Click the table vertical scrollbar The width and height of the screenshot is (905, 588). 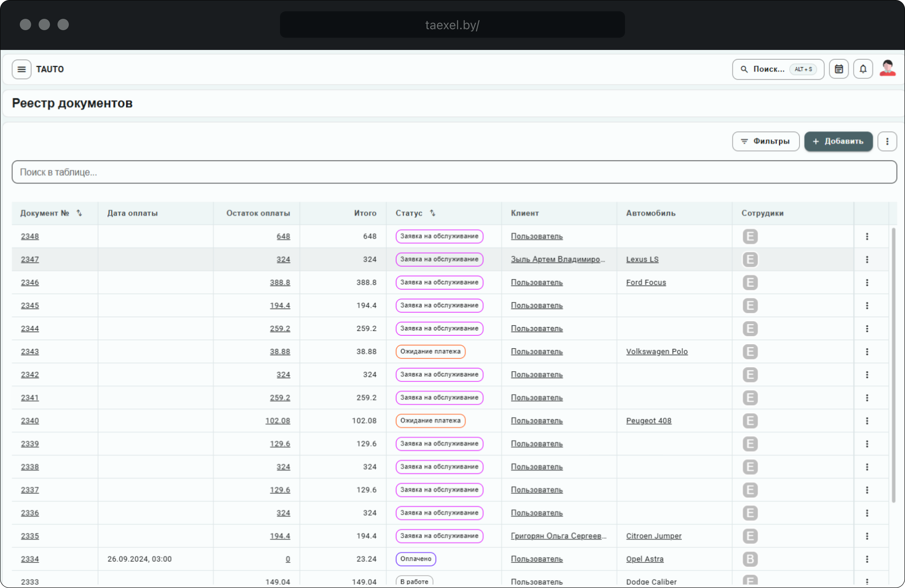click(893, 365)
